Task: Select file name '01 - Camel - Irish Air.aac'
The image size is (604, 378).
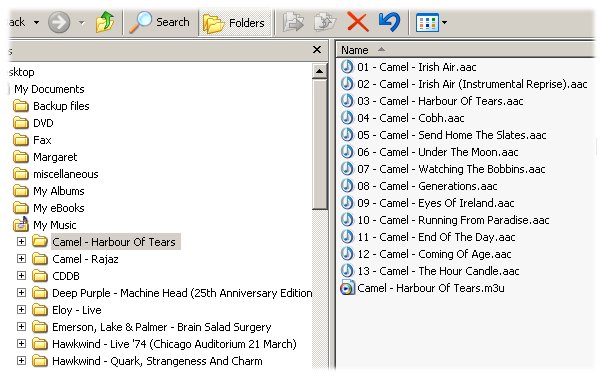Action: tap(417, 67)
